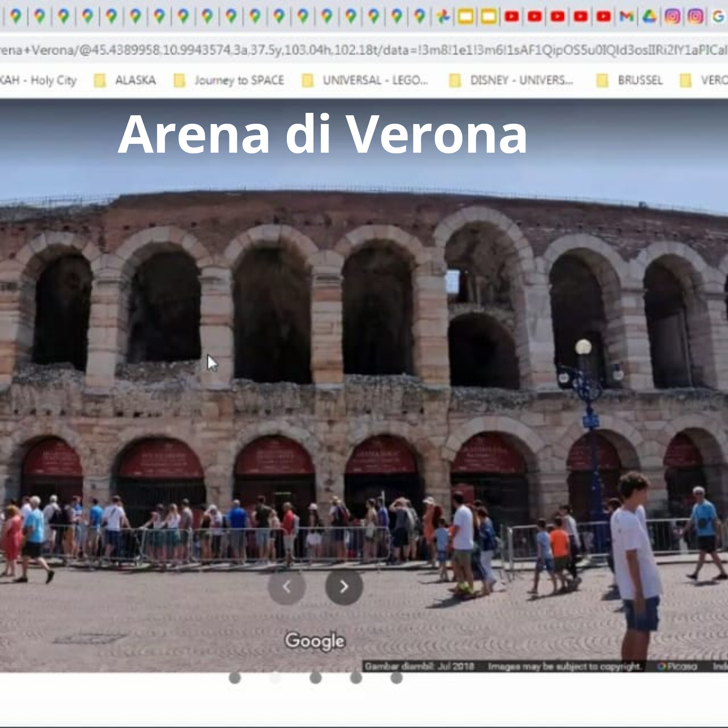The width and height of the screenshot is (728, 728).
Task: Switch to the Google Drive tab
Action: point(649,17)
